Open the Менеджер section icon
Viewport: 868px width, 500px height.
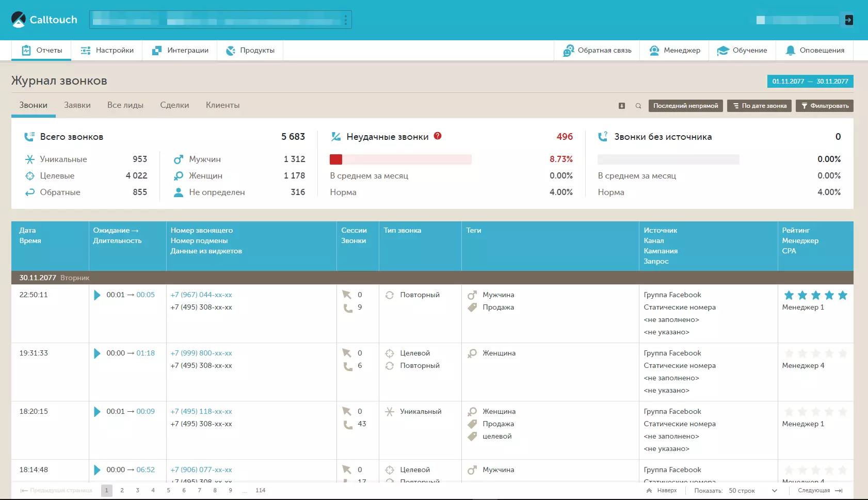pos(654,50)
